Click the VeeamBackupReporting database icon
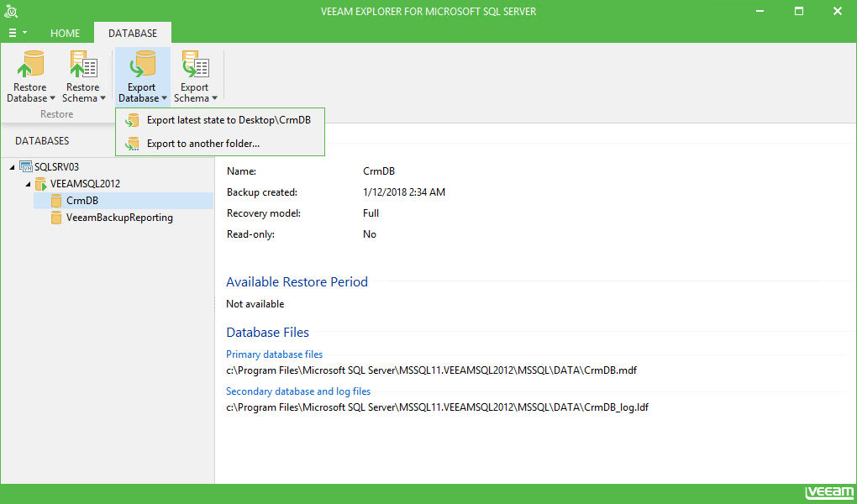 click(x=55, y=218)
